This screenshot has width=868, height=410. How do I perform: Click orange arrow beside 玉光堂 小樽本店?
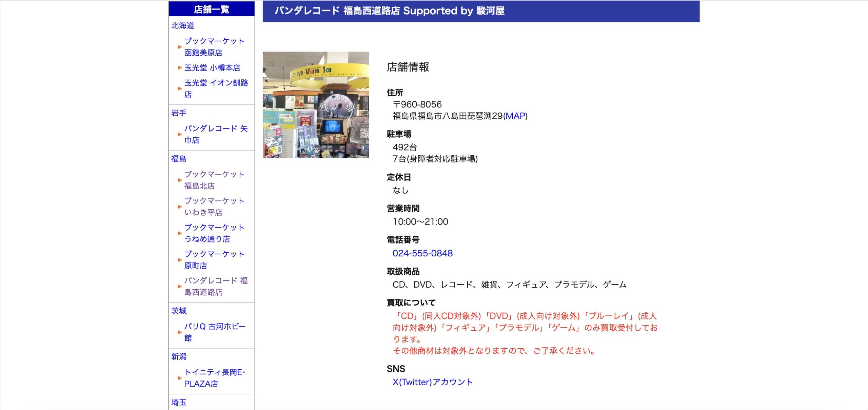[180, 68]
